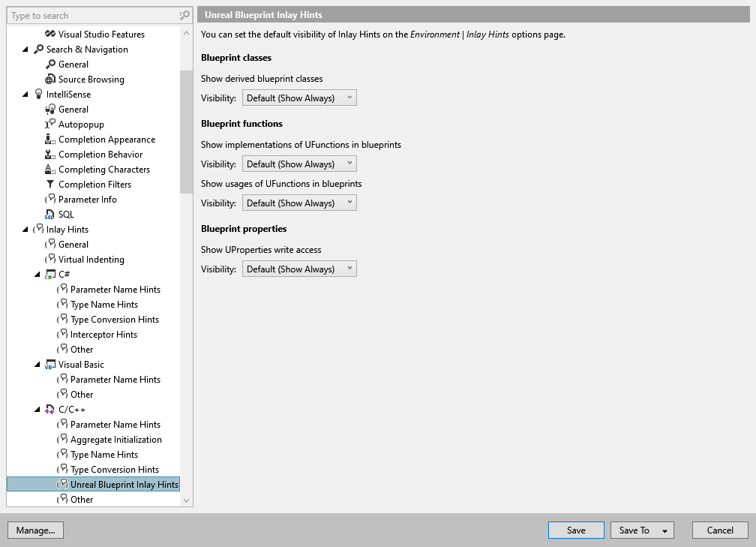Open UFunctions usages Visibility dropdown
The height and width of the screenshot is (547, 756).
click(299, 203)
